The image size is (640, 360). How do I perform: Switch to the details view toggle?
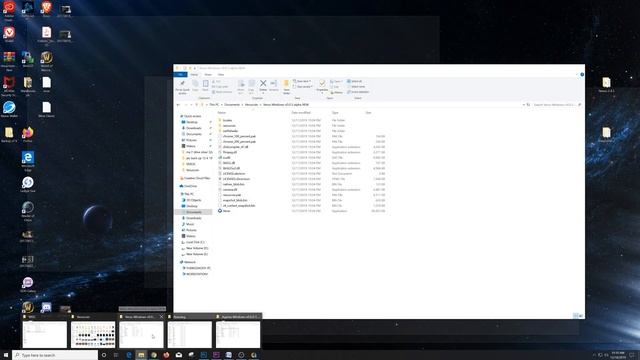576,316
